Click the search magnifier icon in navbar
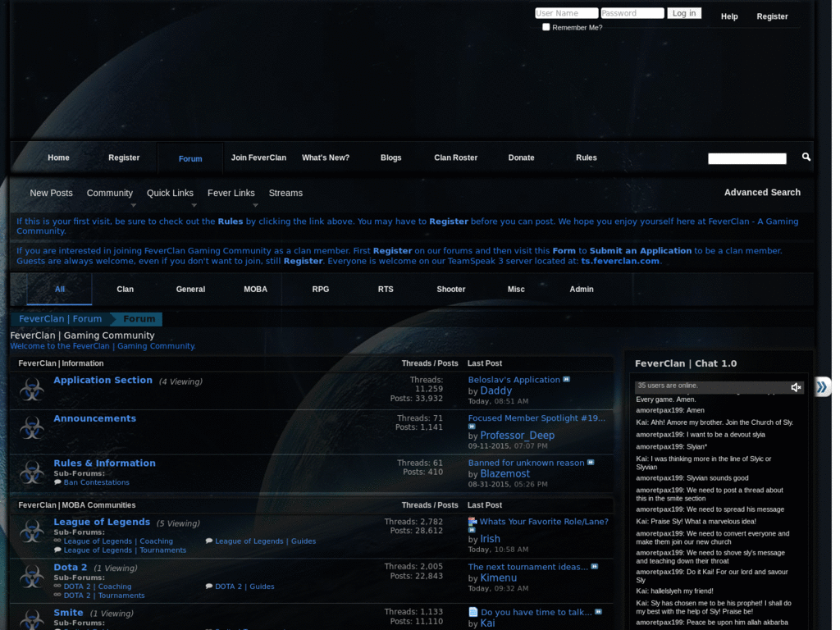The height and width of the screenshot is (630, 840). click(x=806, y=157)
